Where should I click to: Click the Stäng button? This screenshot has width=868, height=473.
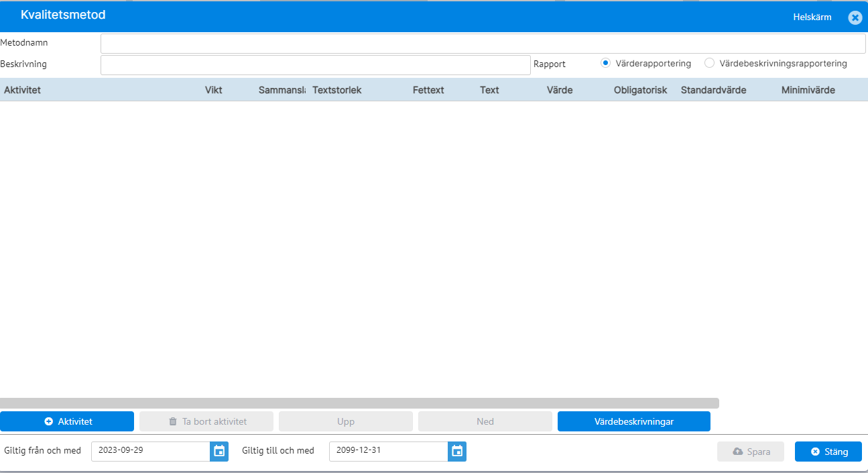tap(828, 452)
